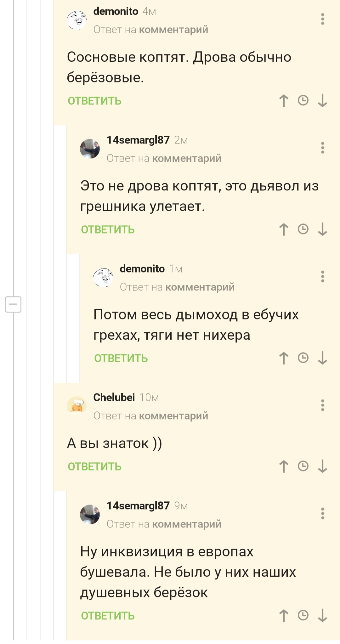Save the 'А вы знаток' comment with clock
This screenshot has width=340, height=644.
coord(303,466)
